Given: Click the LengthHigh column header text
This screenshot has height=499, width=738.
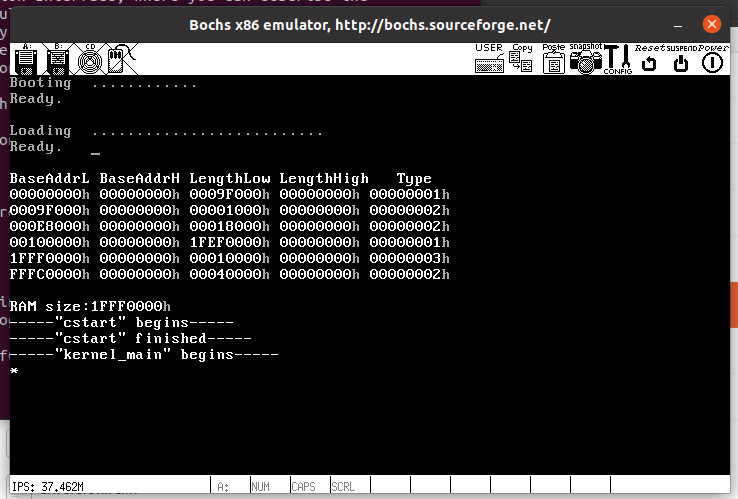Looking at the screenshot, I should tap(324, 178).
